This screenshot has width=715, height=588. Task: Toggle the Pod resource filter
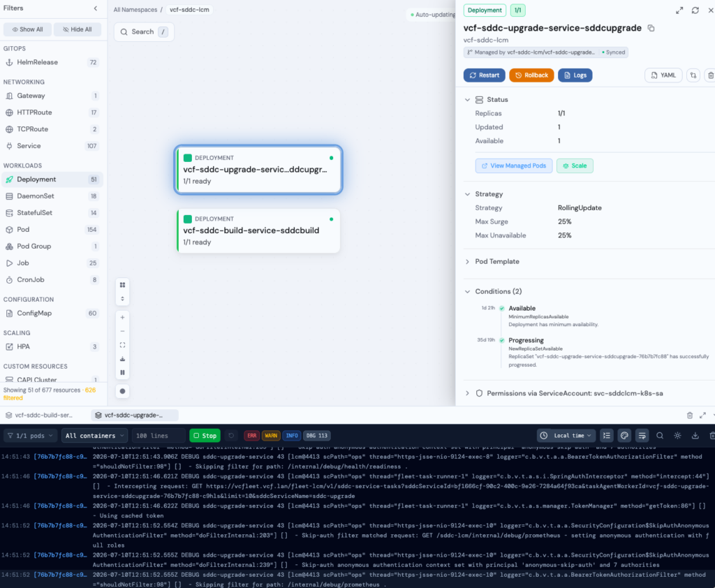point(52,230)
